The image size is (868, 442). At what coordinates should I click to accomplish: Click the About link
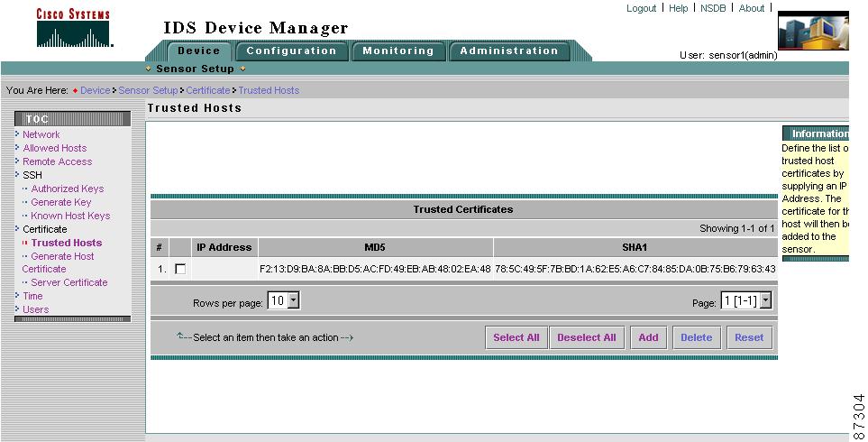point(751,8)
